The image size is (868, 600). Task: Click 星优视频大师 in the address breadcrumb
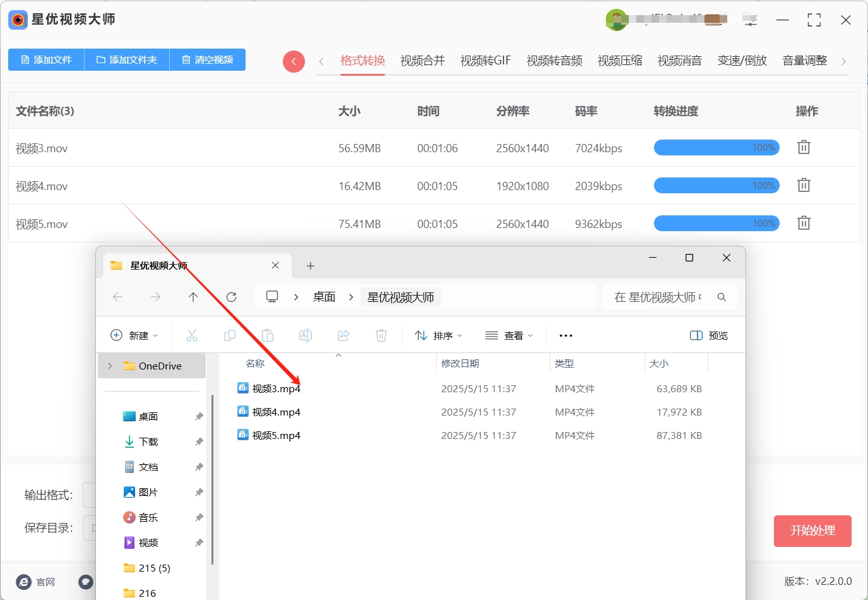pos(401,297)
